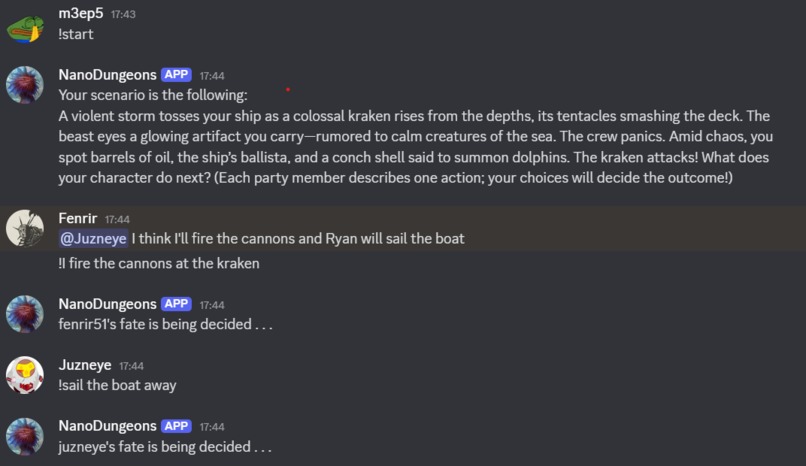Click the Juzneye username above sail message
This screenshot has width=806, height=466.
85,365
